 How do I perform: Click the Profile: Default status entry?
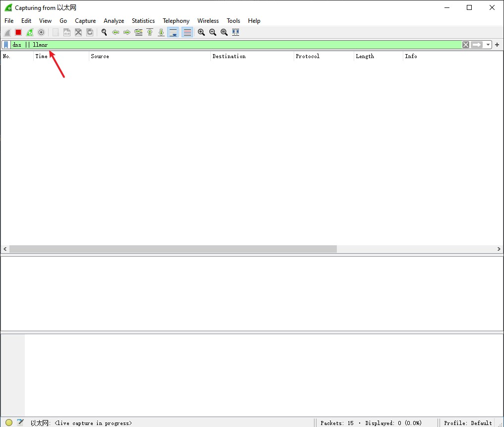click(x=468, y=423)
